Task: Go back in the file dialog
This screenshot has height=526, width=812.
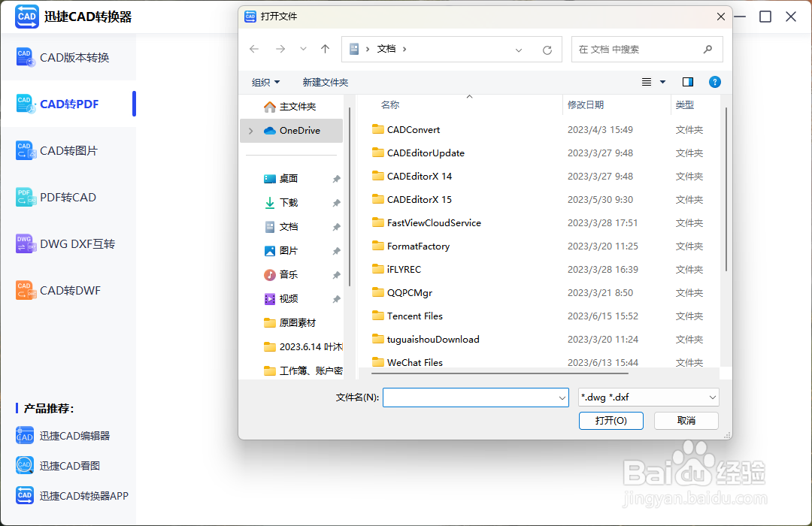Action: click(254, 49)
